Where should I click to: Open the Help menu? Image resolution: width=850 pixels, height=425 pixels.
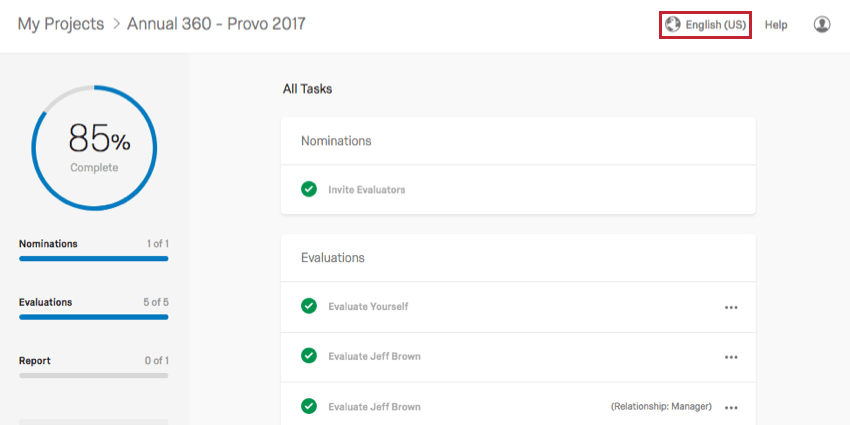point(776,25)
